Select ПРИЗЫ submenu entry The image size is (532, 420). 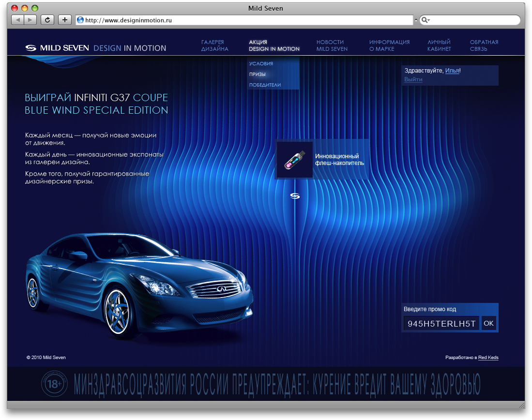(257, 75)
